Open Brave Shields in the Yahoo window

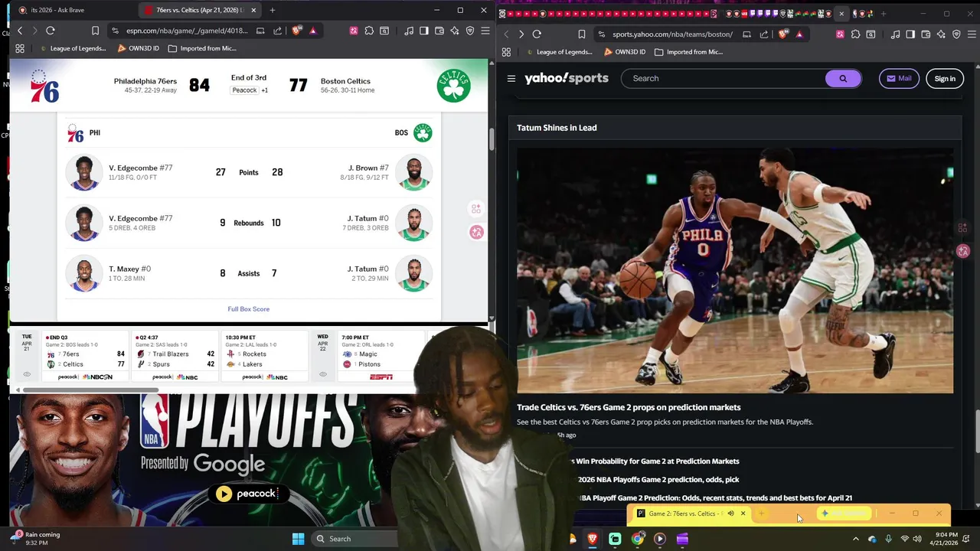click(783, 34)
